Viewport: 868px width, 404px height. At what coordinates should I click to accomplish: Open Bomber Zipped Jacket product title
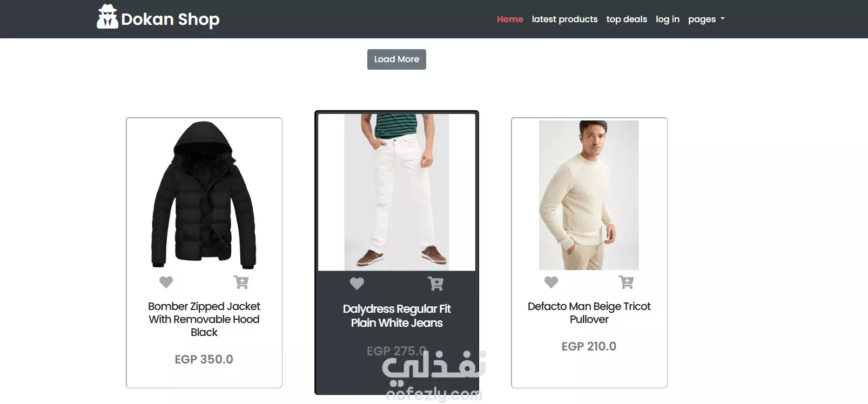204,319
